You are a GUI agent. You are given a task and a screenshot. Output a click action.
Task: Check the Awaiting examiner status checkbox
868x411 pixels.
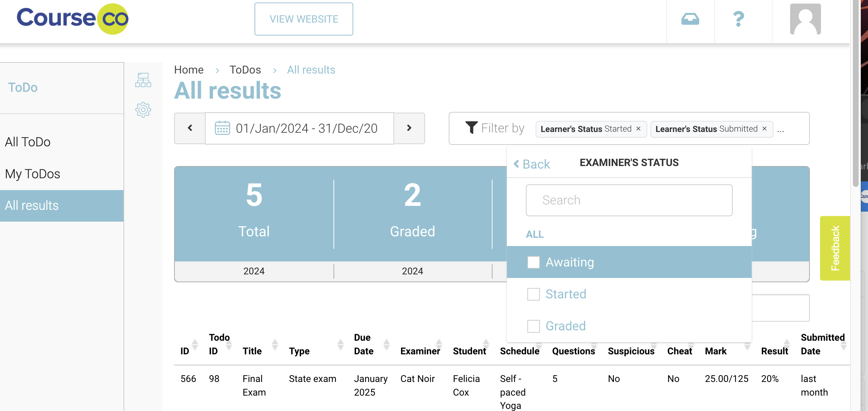(x=533, y=262)
